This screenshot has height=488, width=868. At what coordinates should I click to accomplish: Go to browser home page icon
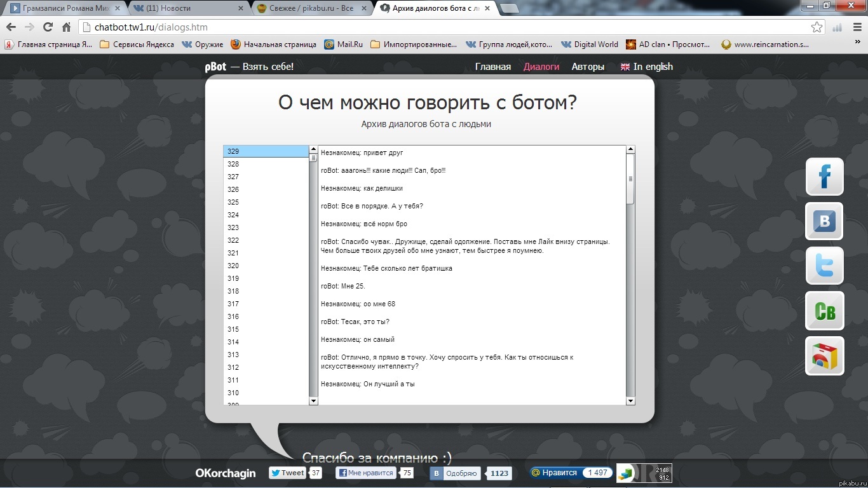pos(66,27)
